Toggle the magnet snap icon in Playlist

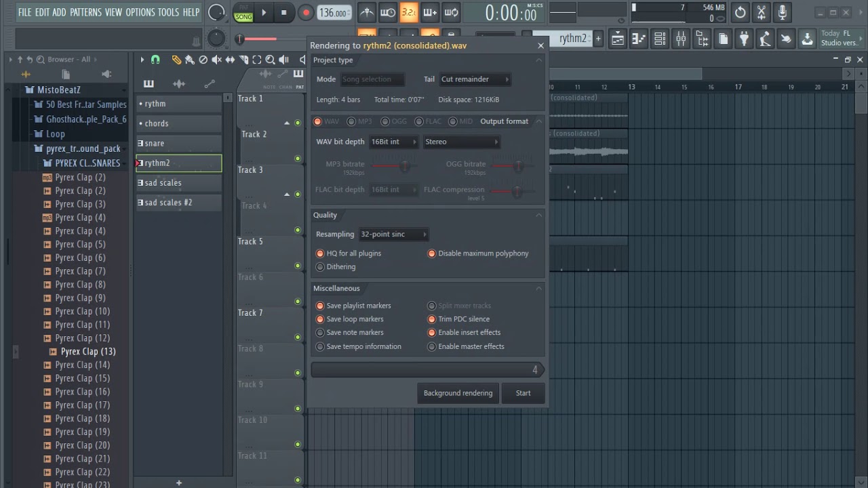[x=155, y=60]
